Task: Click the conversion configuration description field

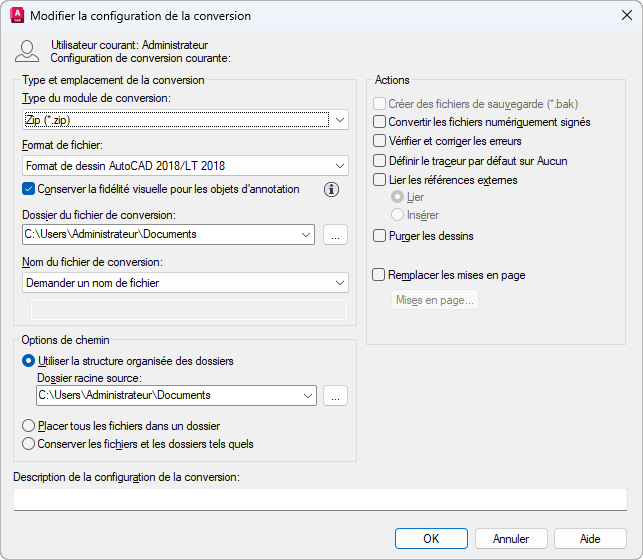Action: click(x=320, y=499)
